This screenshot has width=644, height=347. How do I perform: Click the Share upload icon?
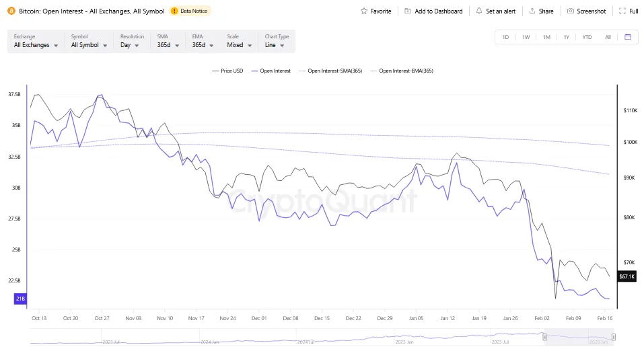click(x=532, y=11)
